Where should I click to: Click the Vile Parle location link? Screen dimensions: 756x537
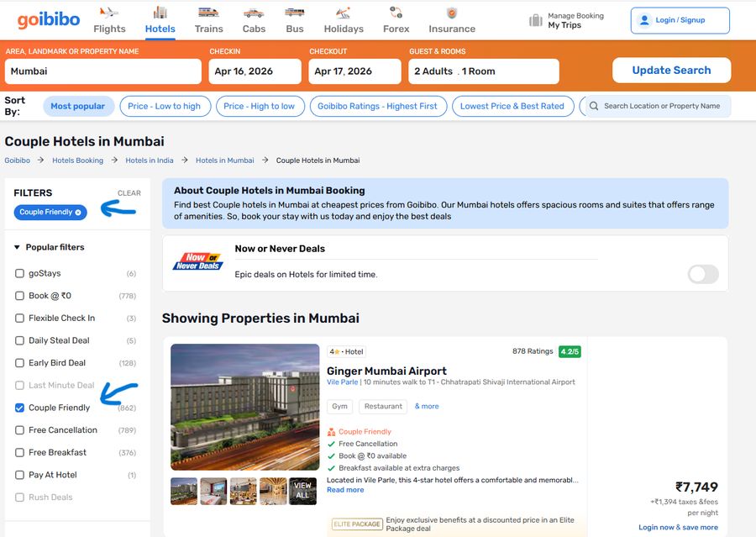click(x=343, y=382)
